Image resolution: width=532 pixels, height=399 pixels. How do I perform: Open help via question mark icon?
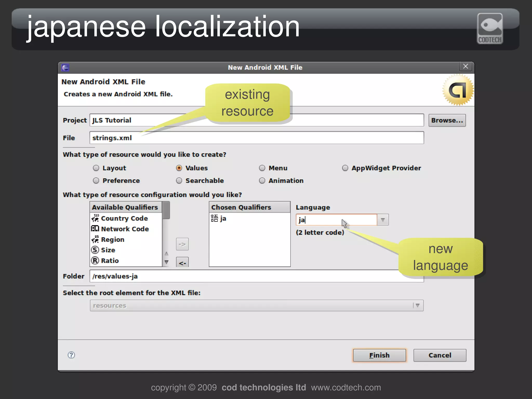coord(71,355)
